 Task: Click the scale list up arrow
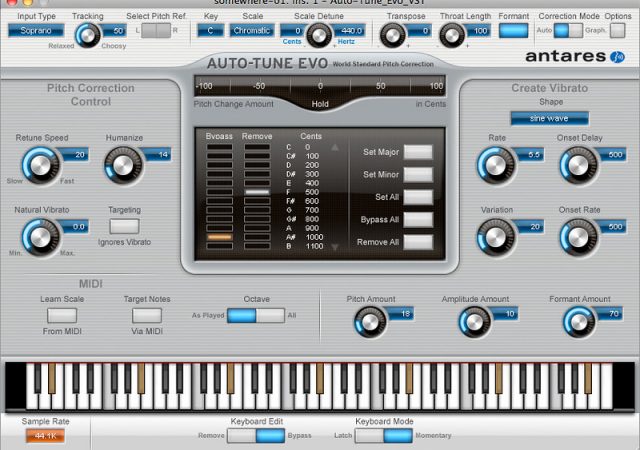point(335,147)
